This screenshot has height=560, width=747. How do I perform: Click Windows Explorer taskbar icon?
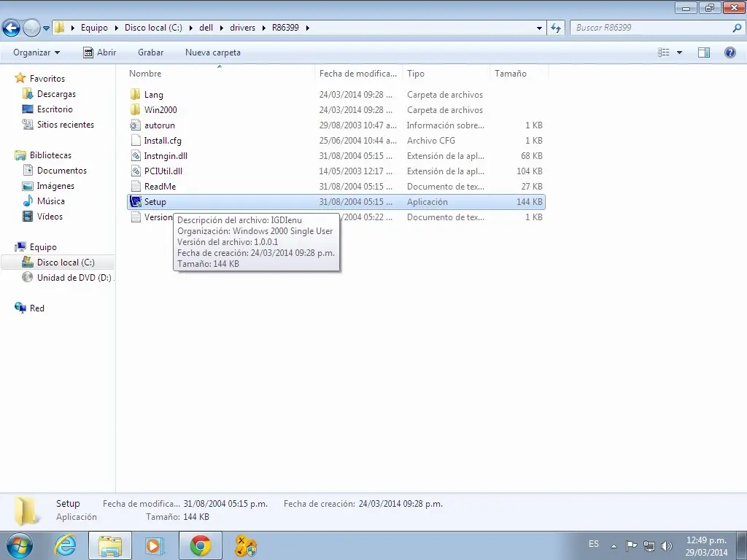point(110,545)
